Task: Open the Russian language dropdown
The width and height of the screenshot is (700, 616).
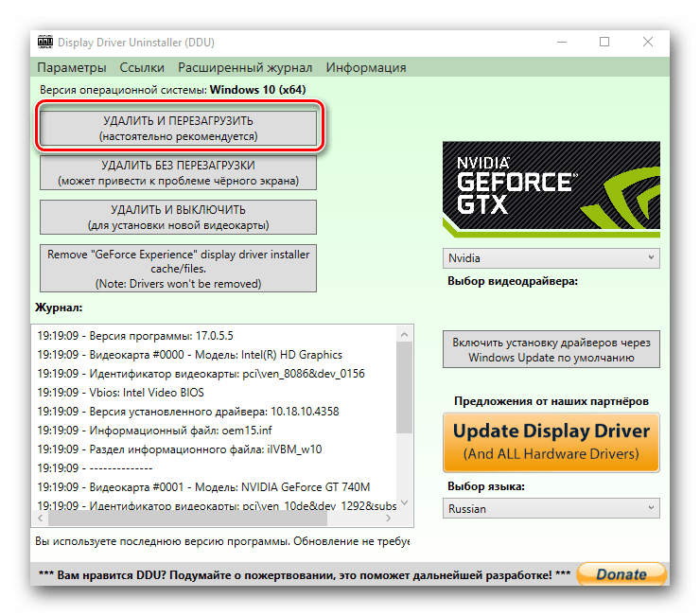Action: pyautogui.click(x=551, y=508)
